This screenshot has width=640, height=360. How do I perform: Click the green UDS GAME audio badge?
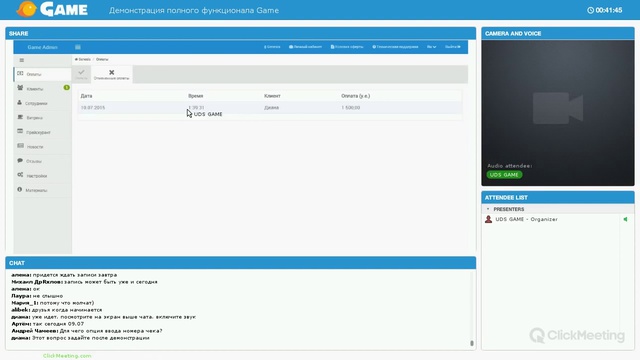coord(504,175)
